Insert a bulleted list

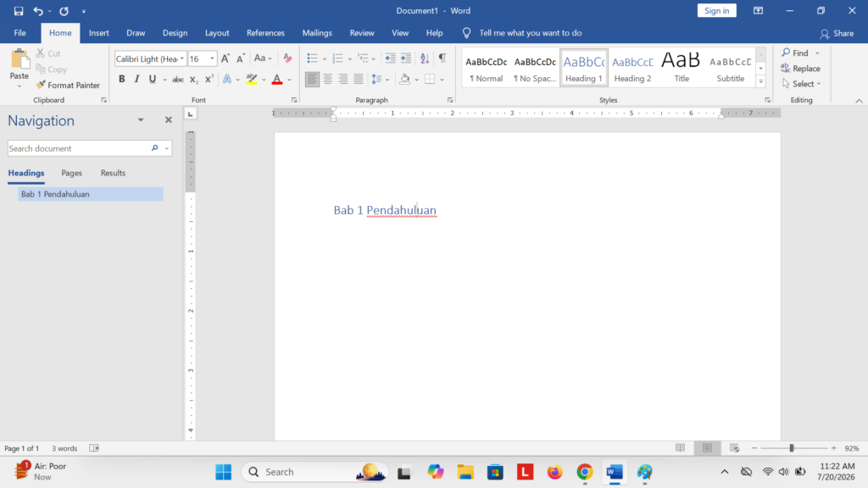click(312, 58)
